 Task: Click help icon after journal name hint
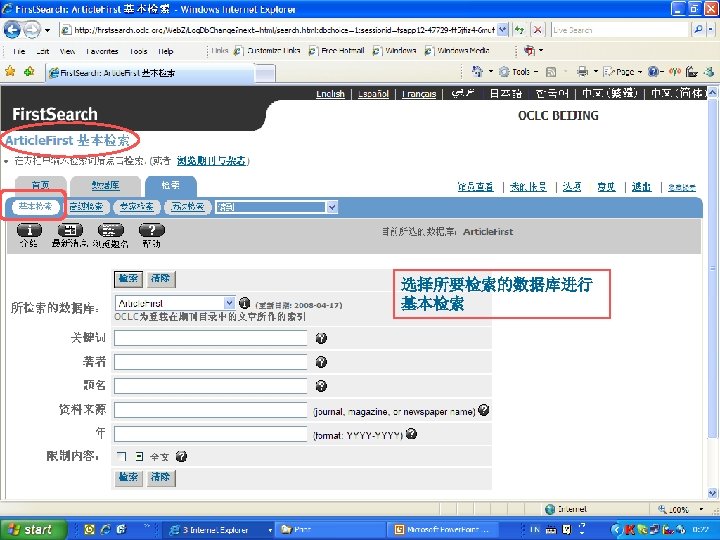(484, 410)
